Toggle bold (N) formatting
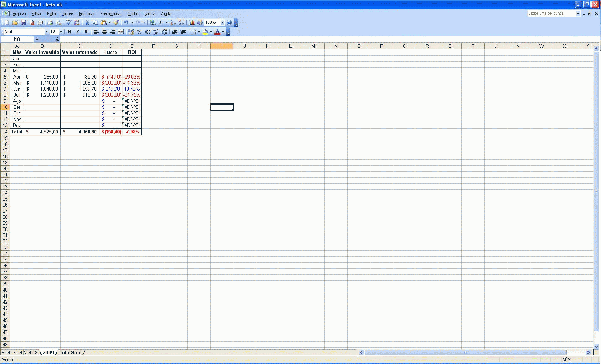 coord(70,32)
